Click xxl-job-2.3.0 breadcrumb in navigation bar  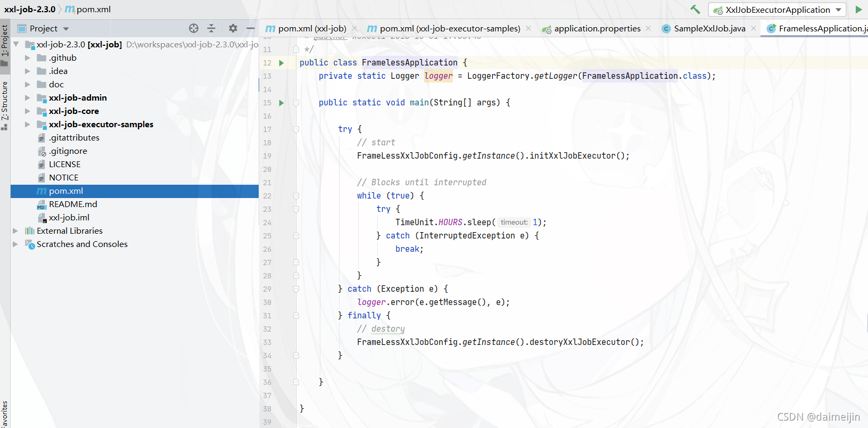(30, 9)
